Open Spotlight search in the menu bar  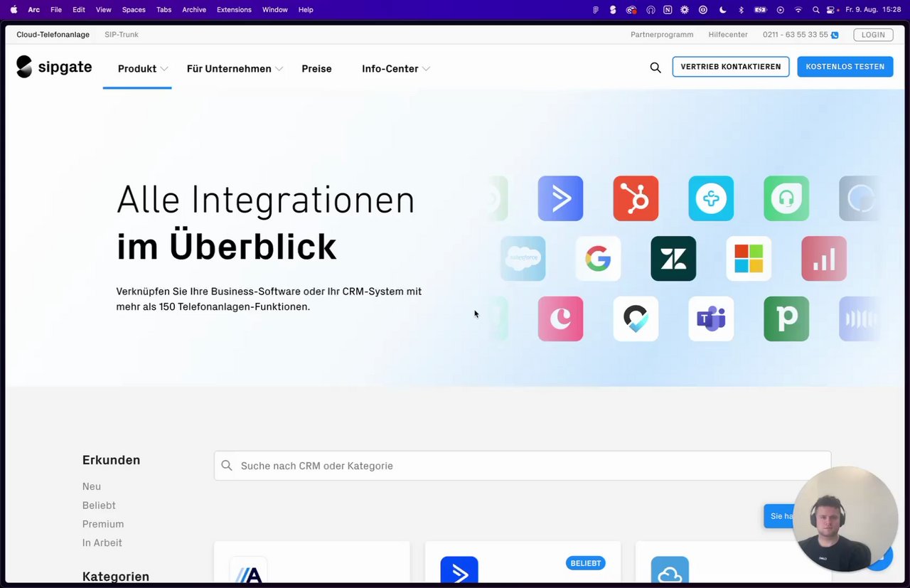click(x=815, y=10)
